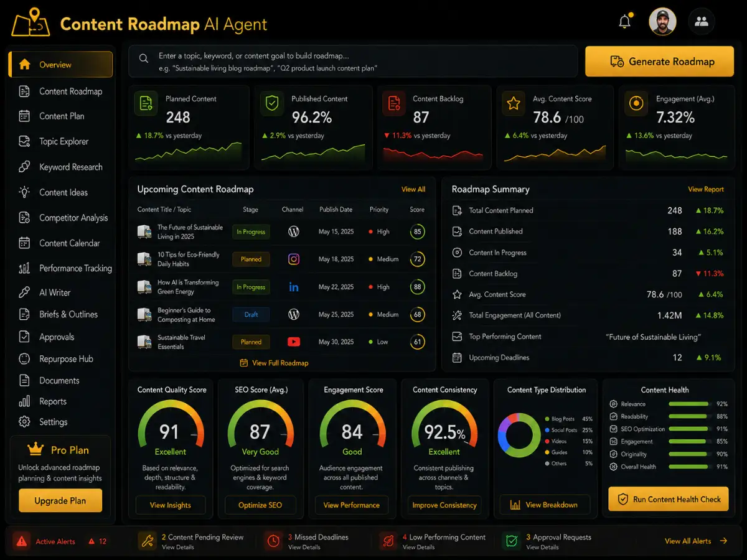Click Run Content Health Check button

pos(669,499)
